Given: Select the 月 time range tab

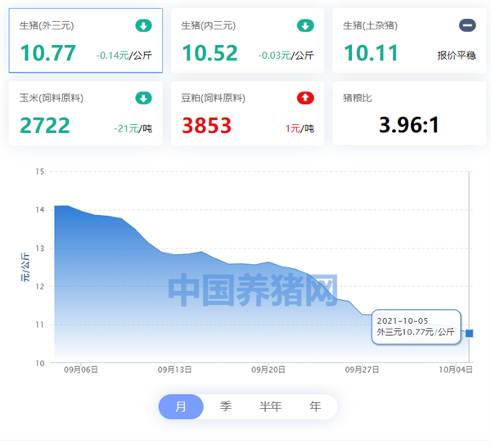Looking at the screenshot, I should tap(181, 406).
